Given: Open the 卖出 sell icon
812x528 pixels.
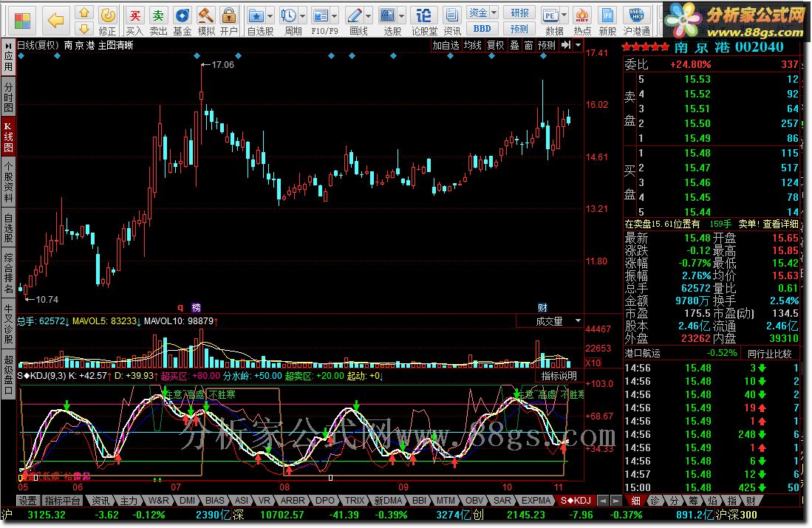Looking at the screenshot, I should click(x=158, y=21).
